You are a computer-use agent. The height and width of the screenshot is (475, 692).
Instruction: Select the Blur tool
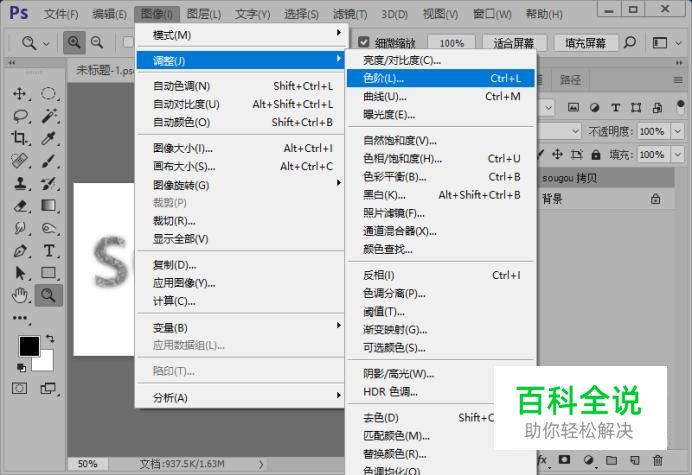click(19, 228)
